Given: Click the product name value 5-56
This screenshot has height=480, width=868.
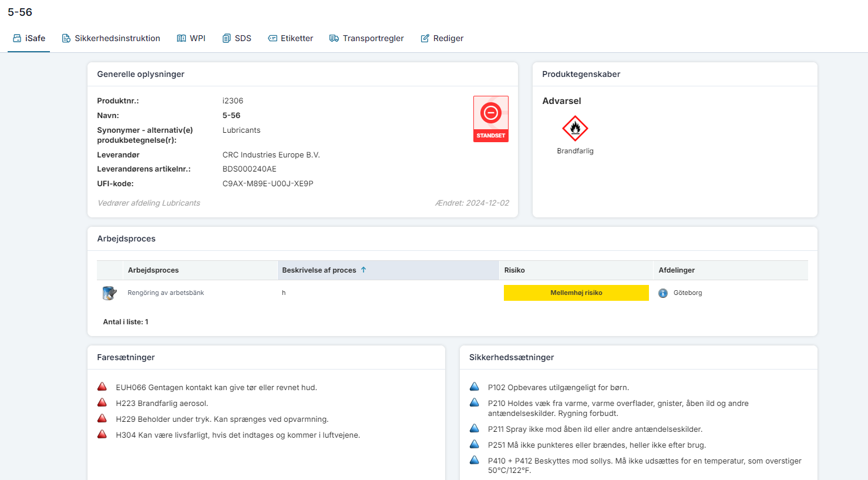Looking at the screenshot, I should [x=231, y=115].
